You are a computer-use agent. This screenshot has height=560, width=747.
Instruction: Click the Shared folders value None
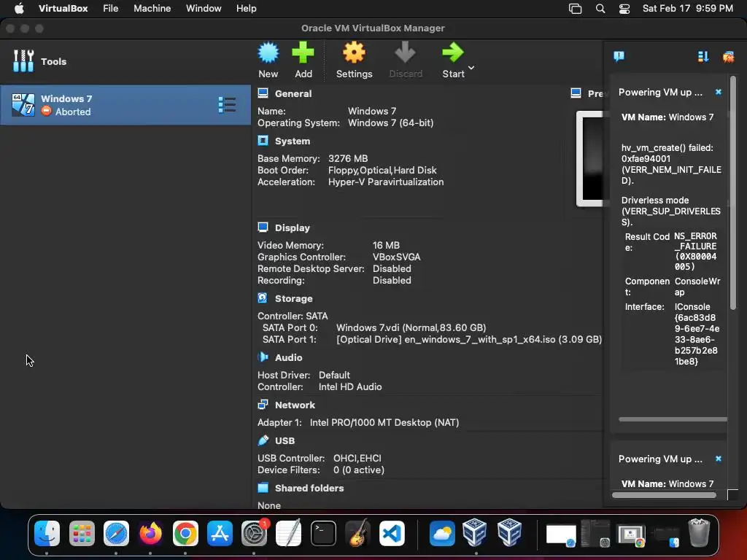pyautogui.click(x=269, y=505)
